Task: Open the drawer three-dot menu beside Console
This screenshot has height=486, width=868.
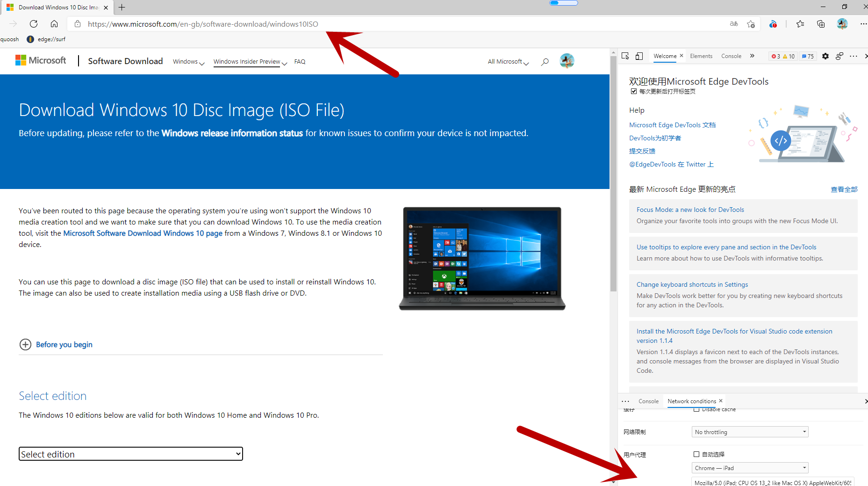Action: click(625, 401)
